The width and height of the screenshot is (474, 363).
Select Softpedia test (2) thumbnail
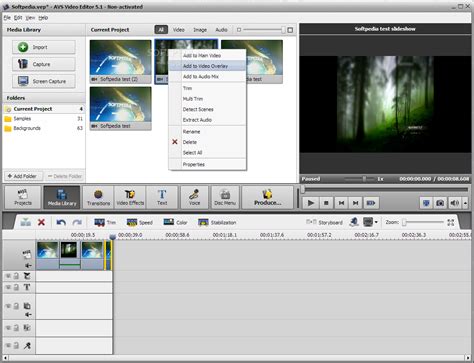pyautogui.click(x=120, y=61)
